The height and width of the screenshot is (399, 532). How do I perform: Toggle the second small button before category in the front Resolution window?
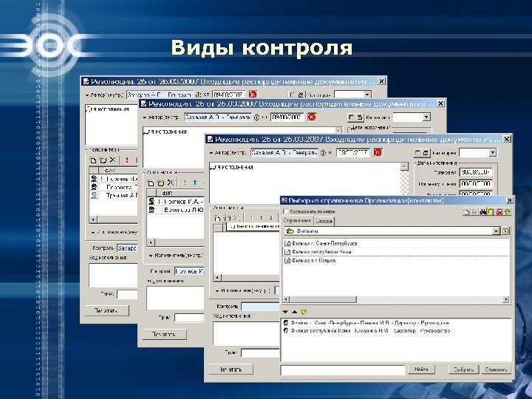(x=426, y=153)
